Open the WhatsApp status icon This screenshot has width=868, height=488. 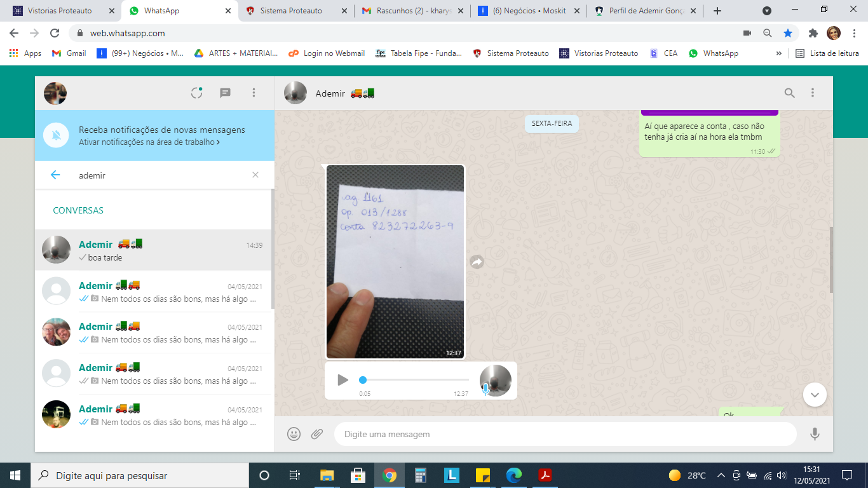coord(197,93)
